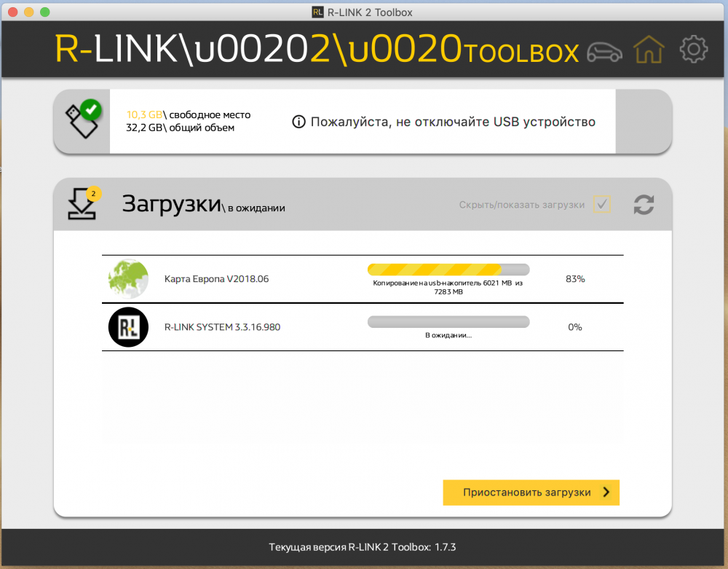Toggle the hide/show downloads checkbox
728x569 pixels.
[602, 204]
